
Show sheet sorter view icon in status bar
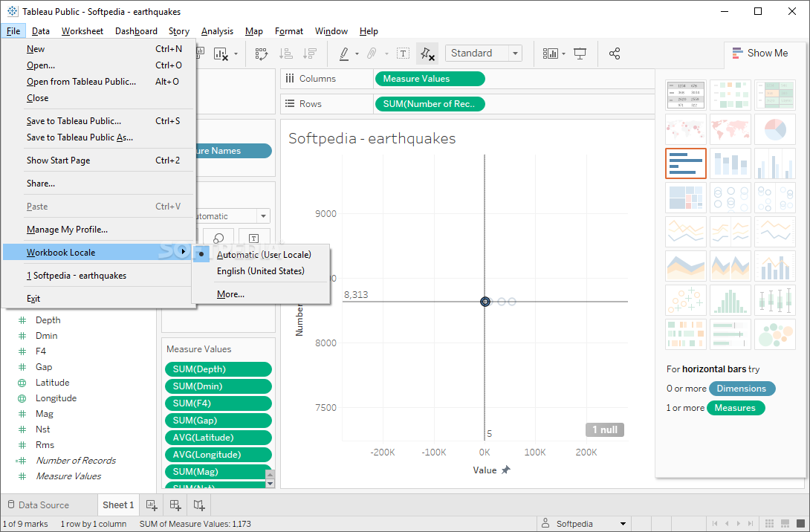point(768,524)
